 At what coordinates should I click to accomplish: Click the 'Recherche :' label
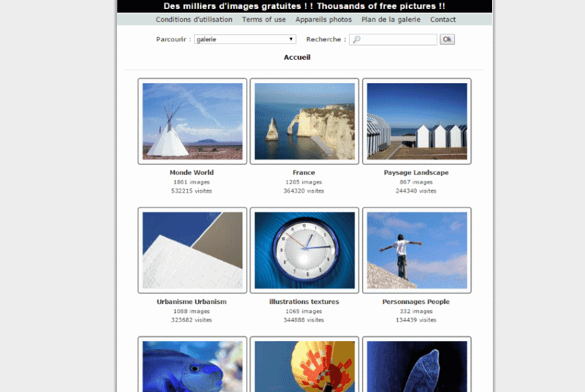(326, 39)
